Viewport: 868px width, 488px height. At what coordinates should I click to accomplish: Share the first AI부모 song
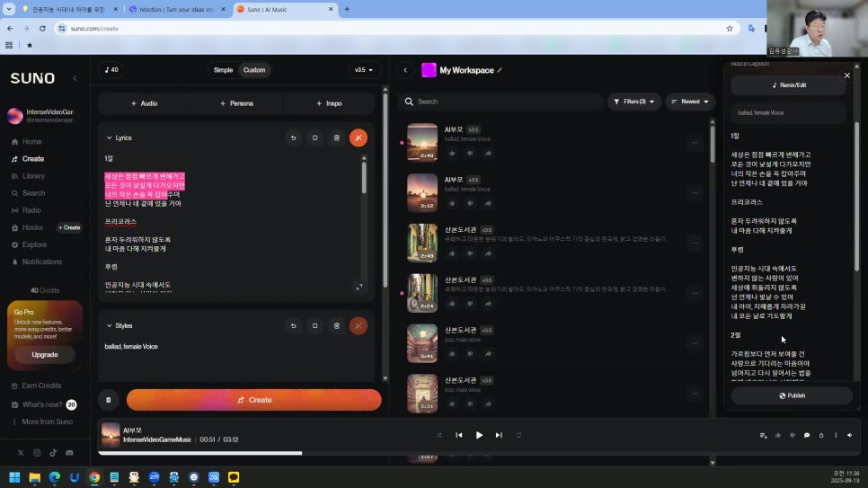[x=488, y=154]
